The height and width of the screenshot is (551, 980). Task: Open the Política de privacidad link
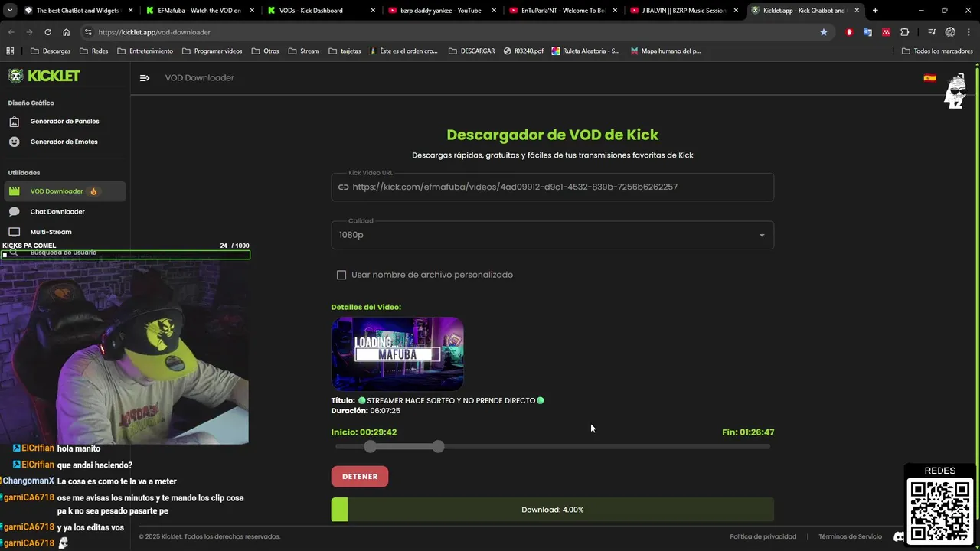pyautogui.click(x=763, y=536)
